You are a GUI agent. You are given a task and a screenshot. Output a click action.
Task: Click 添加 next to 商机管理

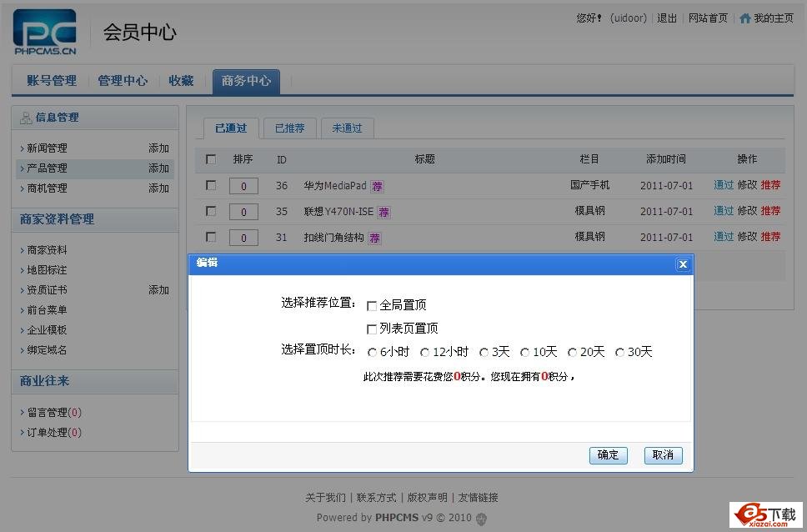coord(158,188)
